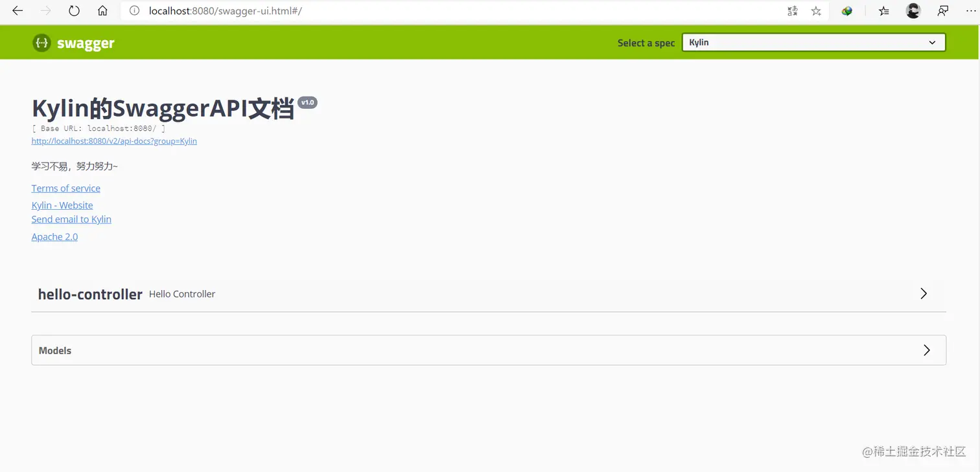Open browser settings and more menu
This screenshot has height=472, width=980.
[x=970, y=11]
